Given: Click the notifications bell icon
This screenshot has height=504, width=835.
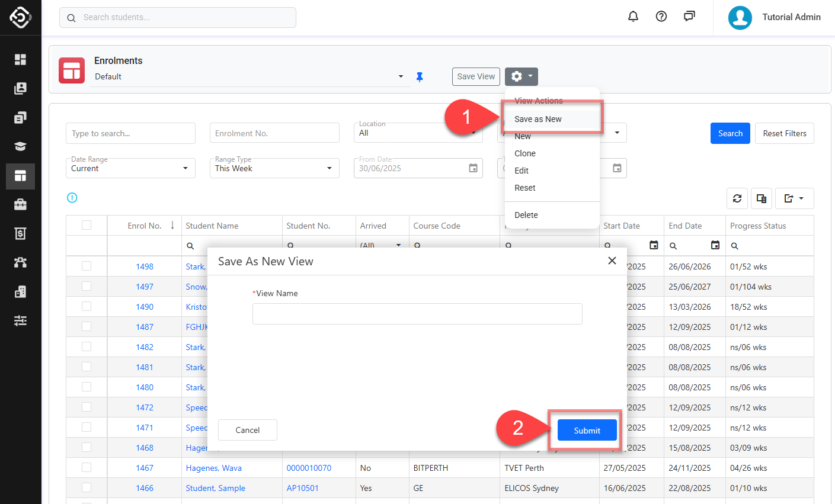Looking at the screenshot, I should pos(633,17).
